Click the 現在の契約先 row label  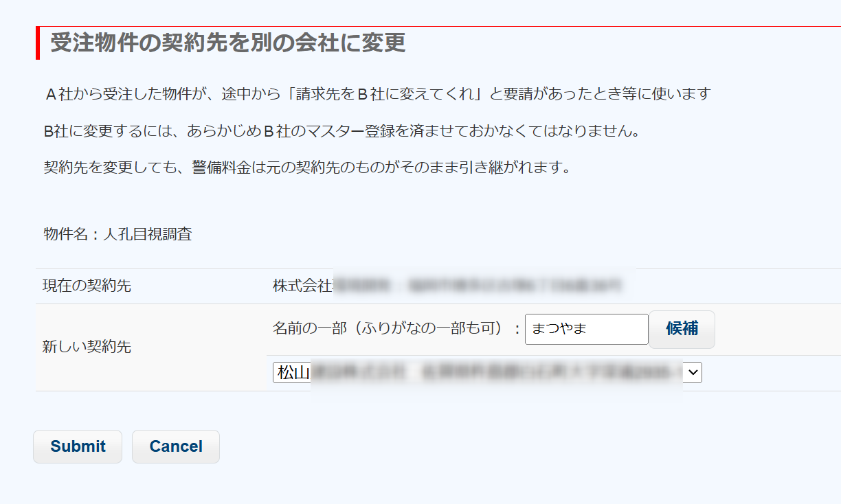tap(87, 286)
